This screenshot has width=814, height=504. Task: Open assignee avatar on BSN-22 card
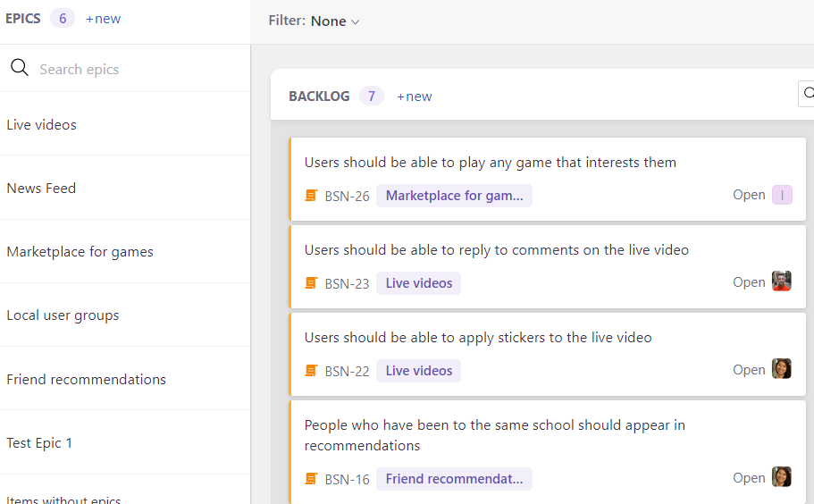(781, 369)
